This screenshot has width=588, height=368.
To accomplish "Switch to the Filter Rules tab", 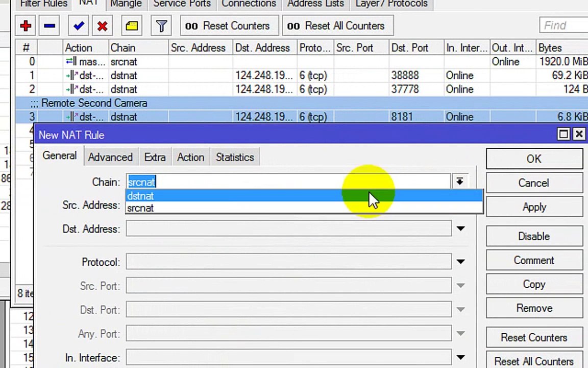I will (x=43, y=4).
